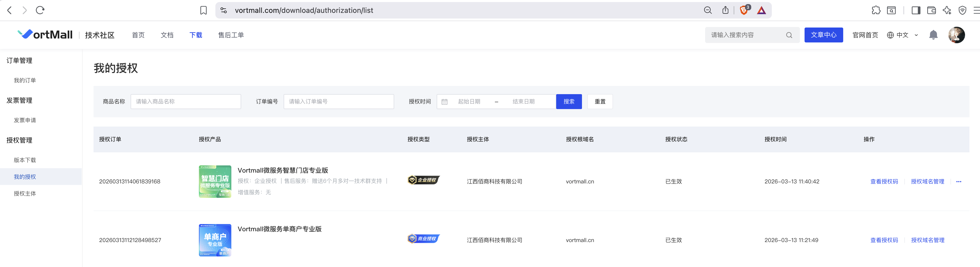
Task: Open the 售后工单 nav tab
Action: (x=231, y=35)
